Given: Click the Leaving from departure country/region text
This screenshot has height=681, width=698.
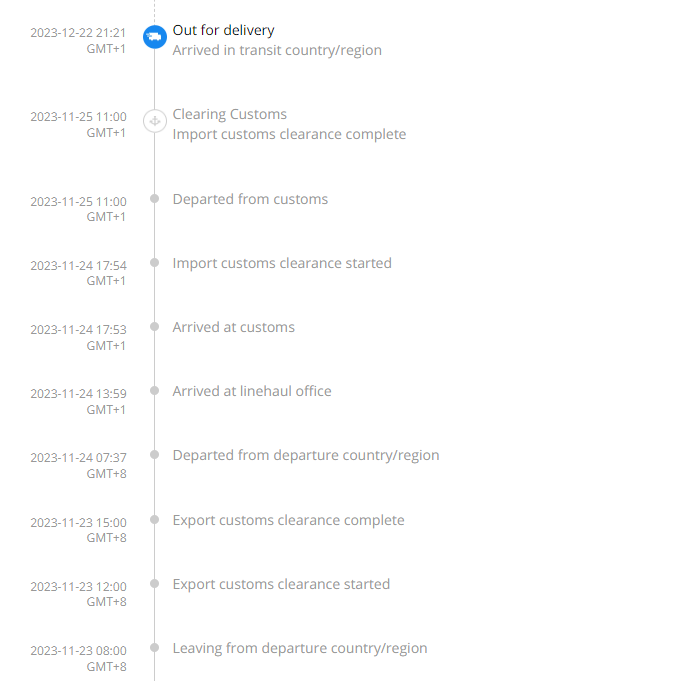Looking at the screenshot, I should (300, 649).
